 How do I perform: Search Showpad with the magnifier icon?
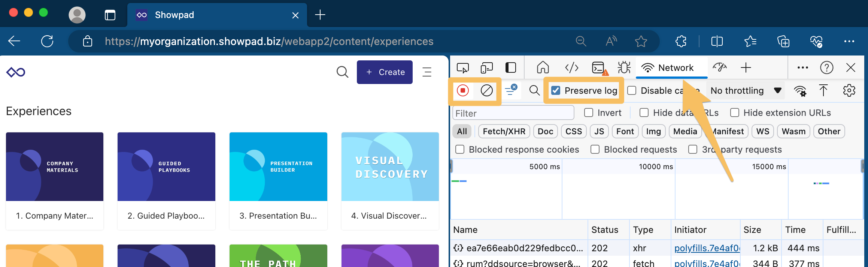342,72
